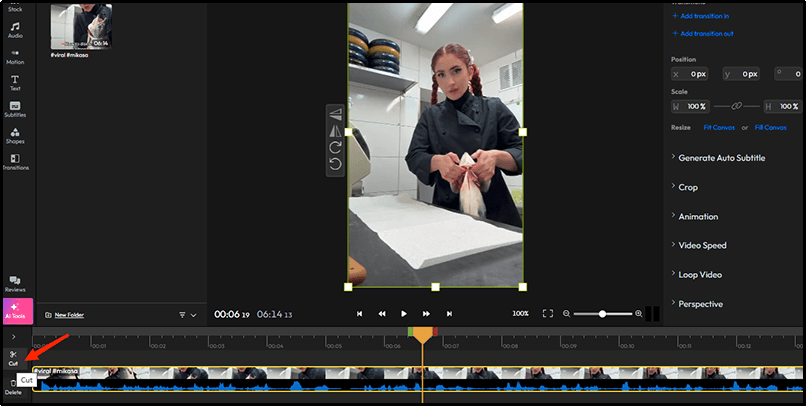
Task: Click the Delete trash icon
Action: click(x=13, y=385)
